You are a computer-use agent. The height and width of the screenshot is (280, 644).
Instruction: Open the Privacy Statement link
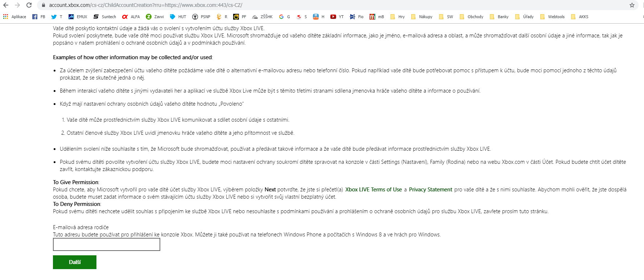430,190
